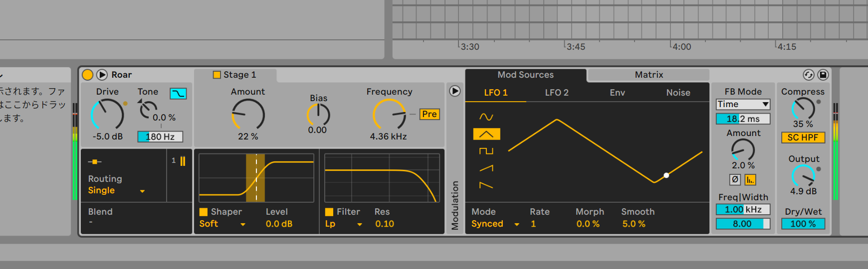
Task: Select the sine LFO waveform icon
Action: point(486,117)
